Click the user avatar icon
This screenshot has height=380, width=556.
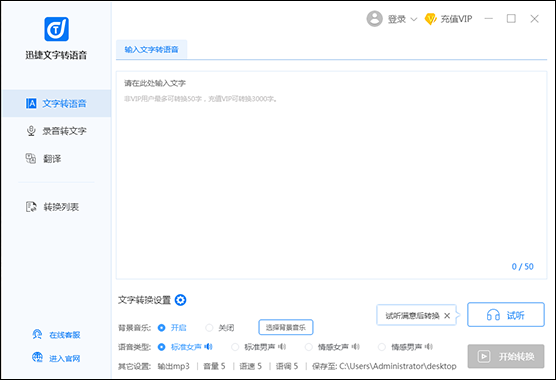point(374,18)
